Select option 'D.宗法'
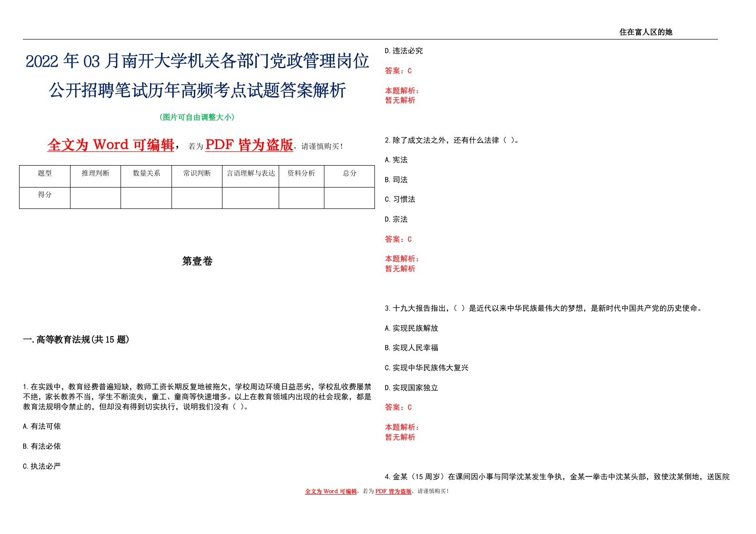This screenshot has height=534, width=756. (x=396, y=219)
